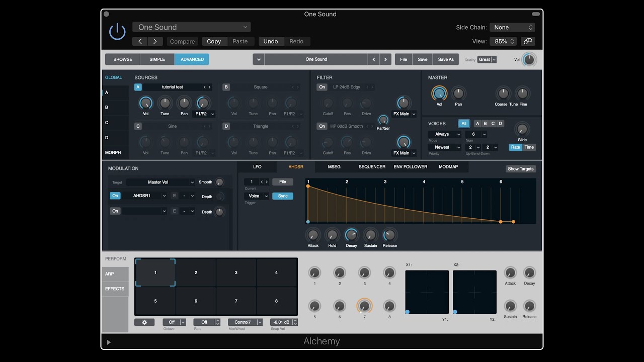Toggle source A on/off button
This screenshot has width=644, height=362.
tap(138, 87)
